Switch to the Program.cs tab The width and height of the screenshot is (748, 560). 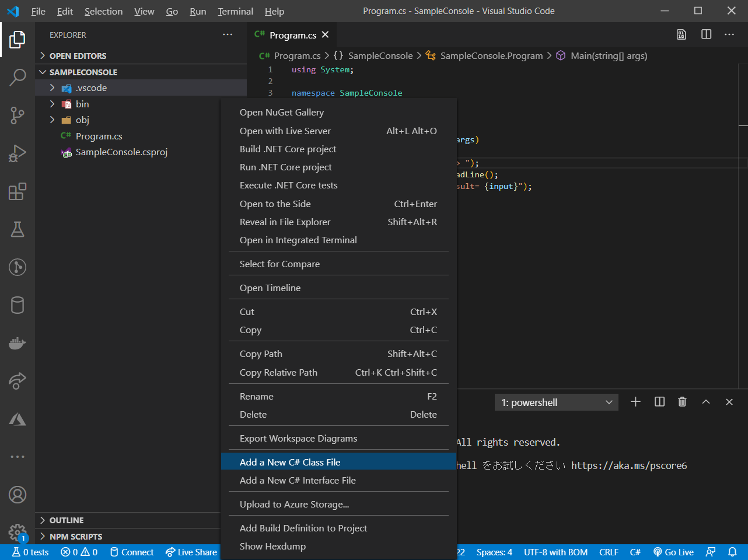pyautogui.click(x=292, y=35)
